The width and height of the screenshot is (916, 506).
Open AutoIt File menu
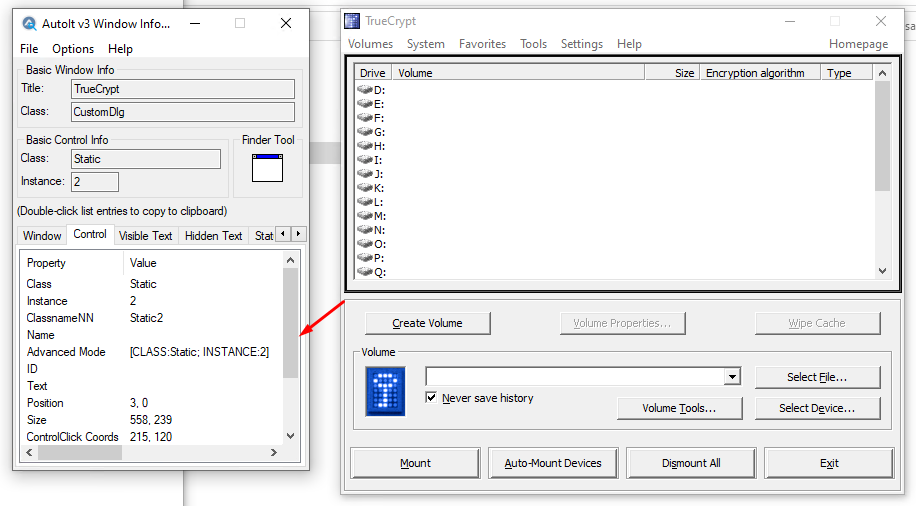point(29,49)
